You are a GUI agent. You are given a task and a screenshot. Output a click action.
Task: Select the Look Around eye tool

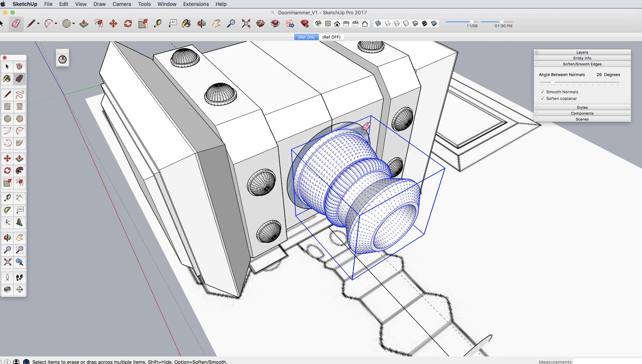point(7,290)
